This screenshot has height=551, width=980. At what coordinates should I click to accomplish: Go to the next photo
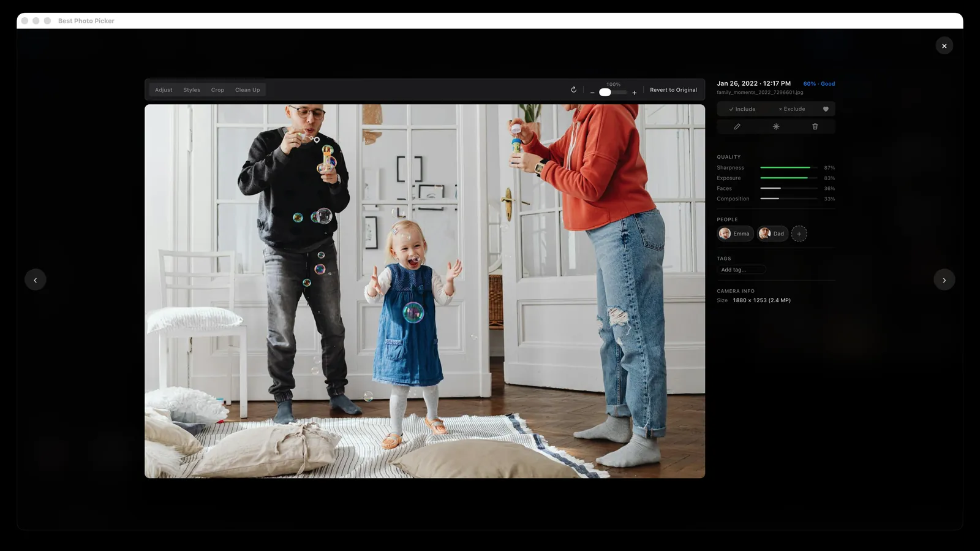[x=944, y=280]
